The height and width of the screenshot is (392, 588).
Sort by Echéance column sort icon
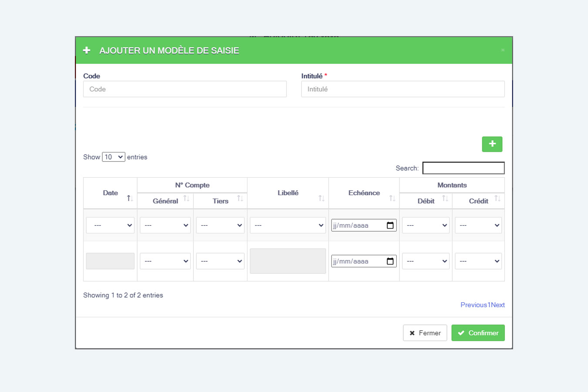coord(392,199)
